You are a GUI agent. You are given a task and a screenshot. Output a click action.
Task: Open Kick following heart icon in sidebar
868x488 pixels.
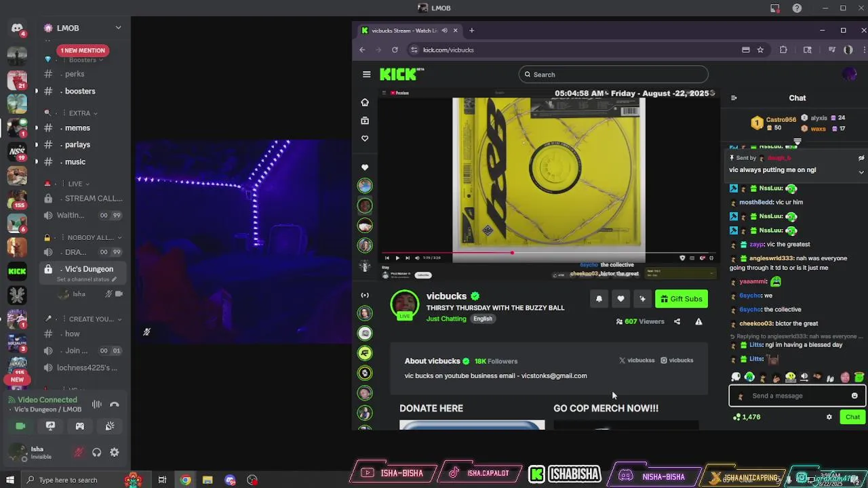click(365, 138)
